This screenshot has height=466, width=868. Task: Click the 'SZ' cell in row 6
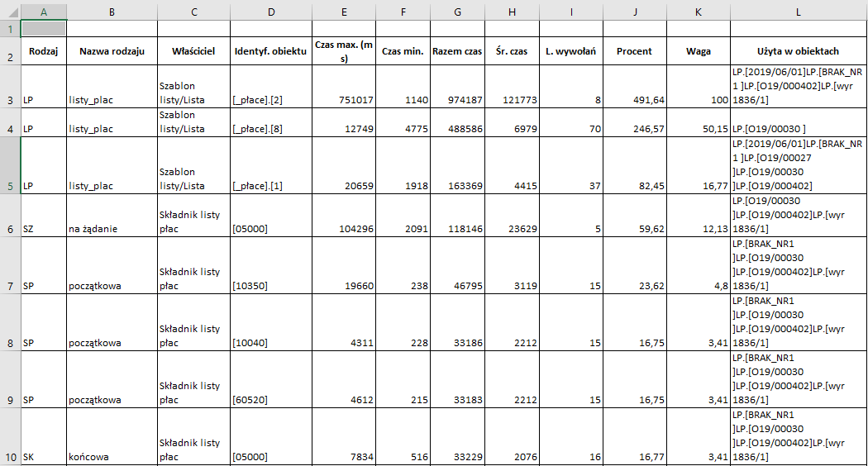[44, 216]
